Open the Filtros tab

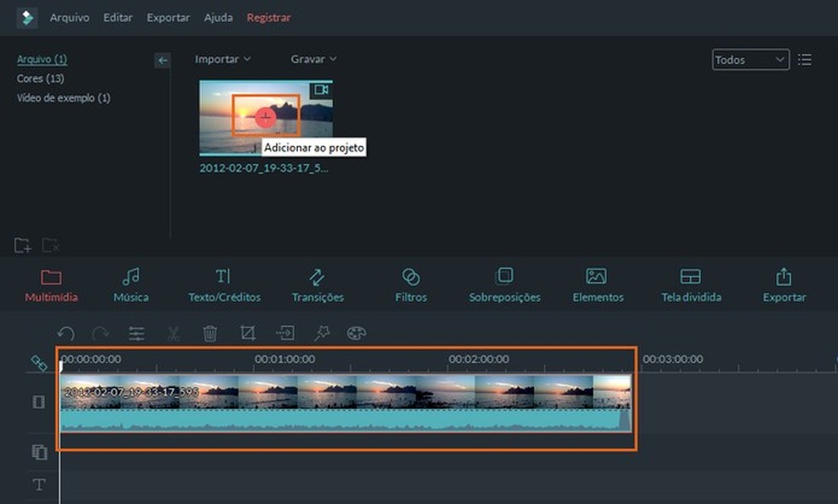[410, 286]
